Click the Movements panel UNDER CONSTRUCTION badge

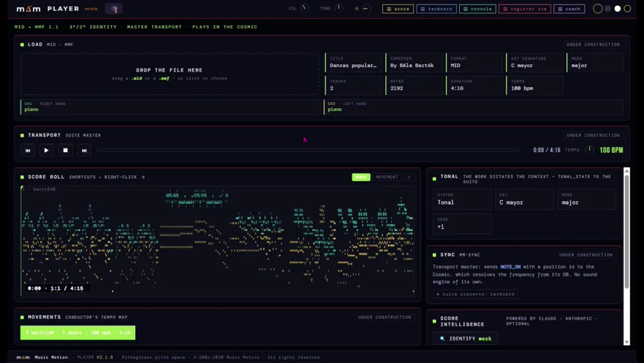tap(384, 317)
